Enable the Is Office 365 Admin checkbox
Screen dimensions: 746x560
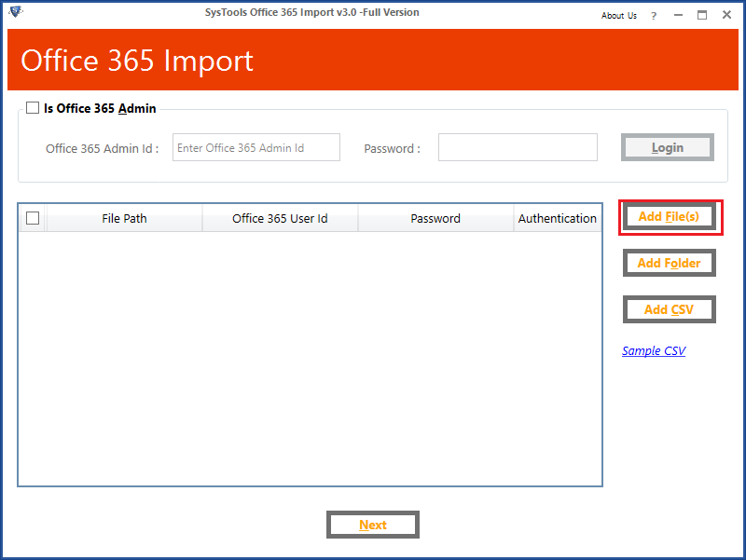pos(33,107)
